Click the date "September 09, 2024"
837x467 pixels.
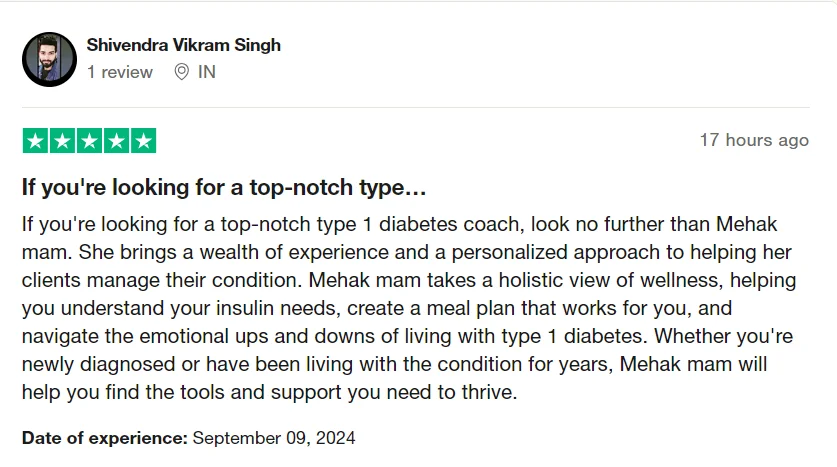(x=273, y=437)
